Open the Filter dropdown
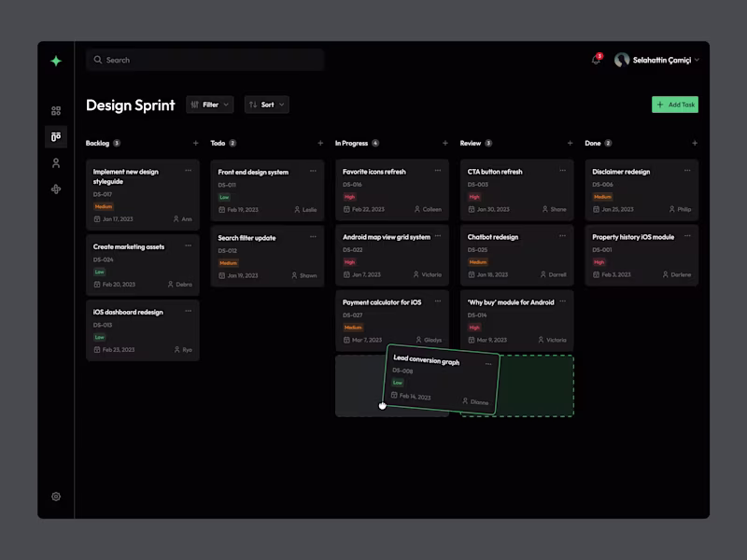747x560 pixels. pos(209,104)
